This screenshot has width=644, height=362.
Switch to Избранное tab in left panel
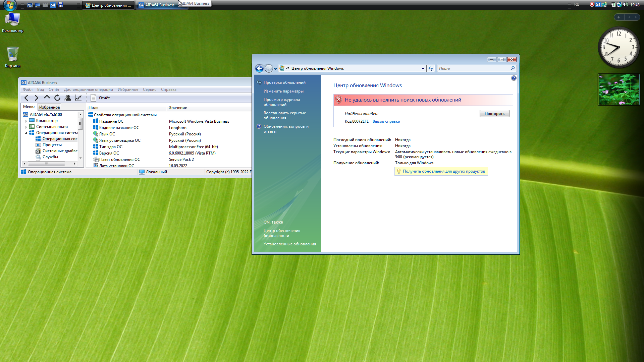coord(49,107)
